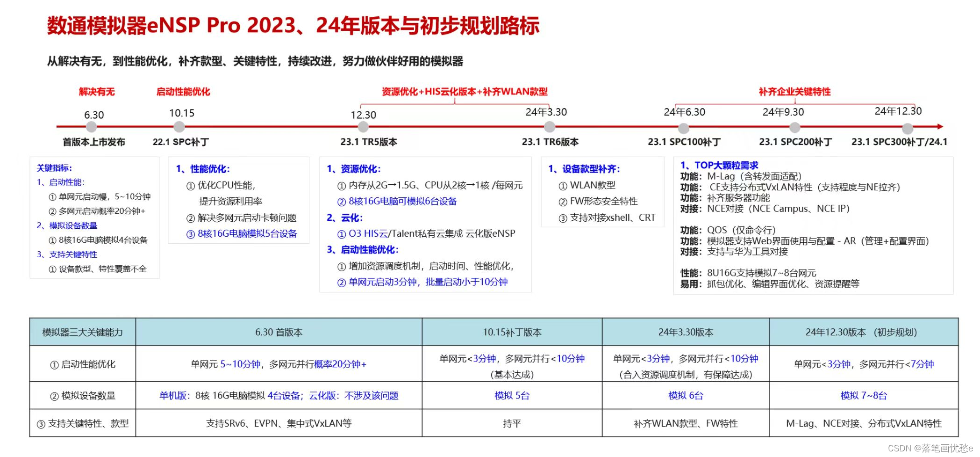Click the label 首版本上市发布
Viewport: 980px width, 457px height.
point(94,142)
